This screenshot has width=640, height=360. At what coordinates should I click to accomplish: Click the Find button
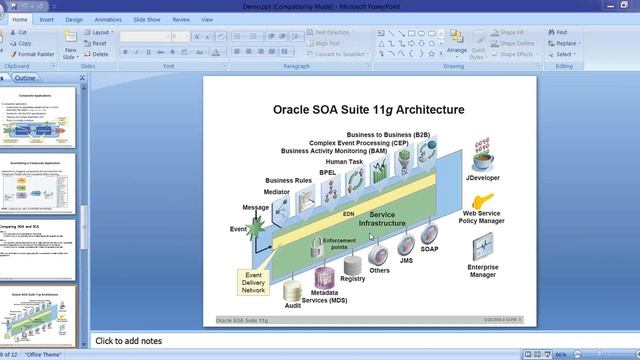click(x=558, y=32)
